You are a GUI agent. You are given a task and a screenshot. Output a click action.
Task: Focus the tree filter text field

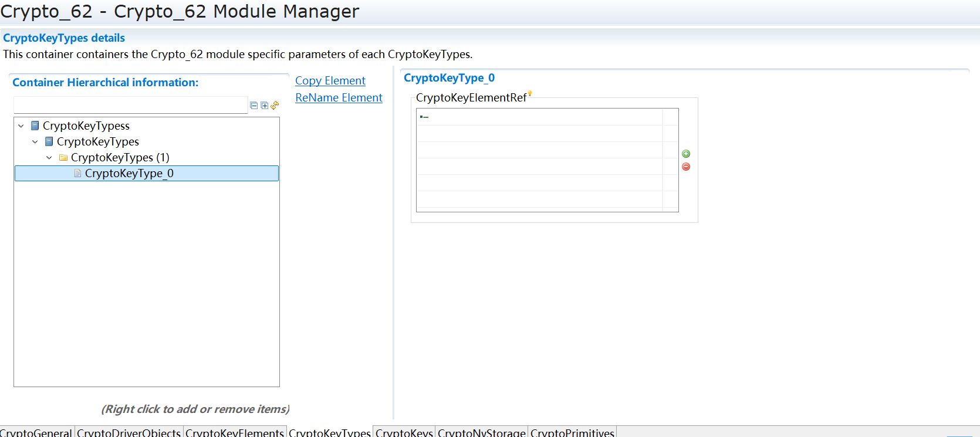tap(130, 105)
